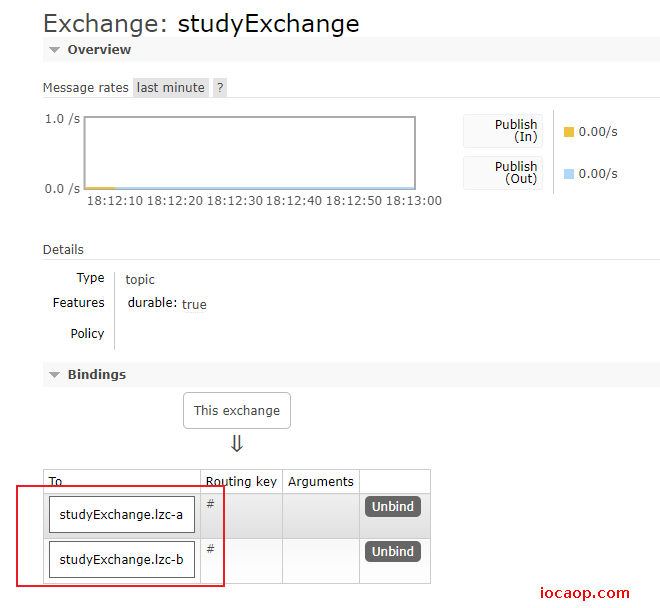The height and width of the screenshot is (608, 660).
Task: Open the studyExchange.lzc-a queue link
Action: [x=121, y=515]
